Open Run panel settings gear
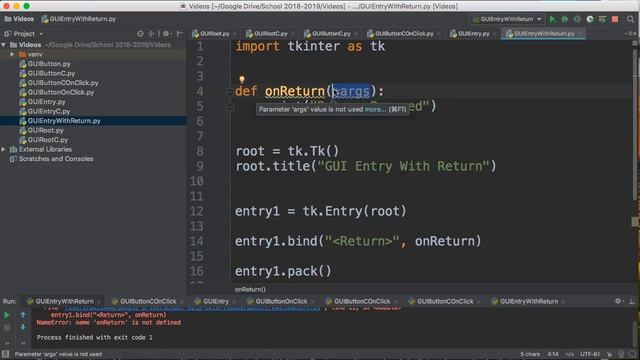This screenshot has width=640, height=360. (618, 301)
